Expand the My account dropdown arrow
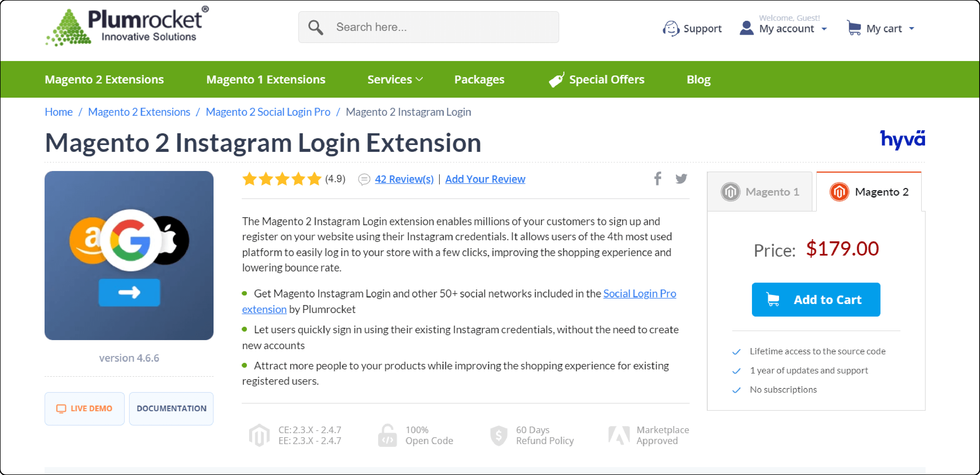This screenshot has height=475, width=980. pos(824,29)
